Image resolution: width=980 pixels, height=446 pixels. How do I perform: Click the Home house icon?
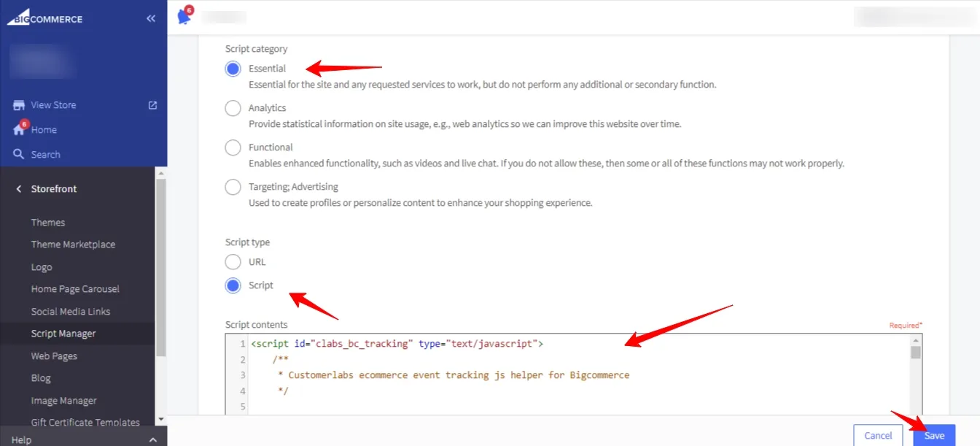tap(19, 130)
